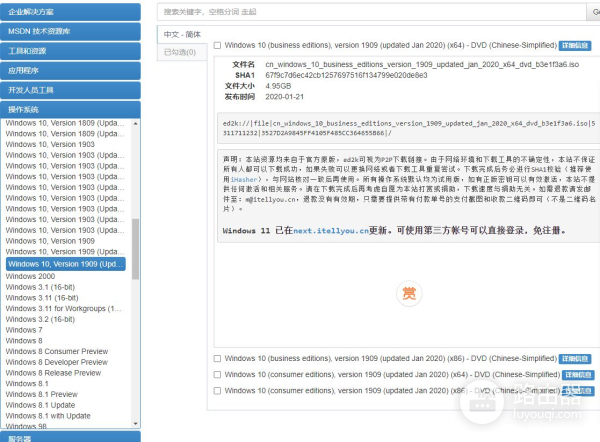
Task: Click the SHA1 hash value 67f9c7d6ec42...
Action: click(x=346, y=75)
